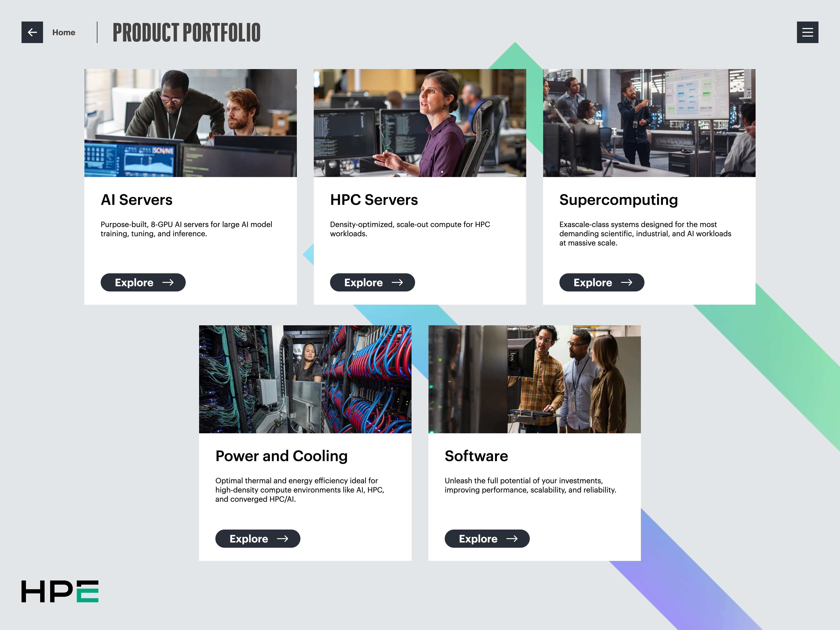
Task: Open the Supercomputing card photo
Action: click(x=649, y=123)
